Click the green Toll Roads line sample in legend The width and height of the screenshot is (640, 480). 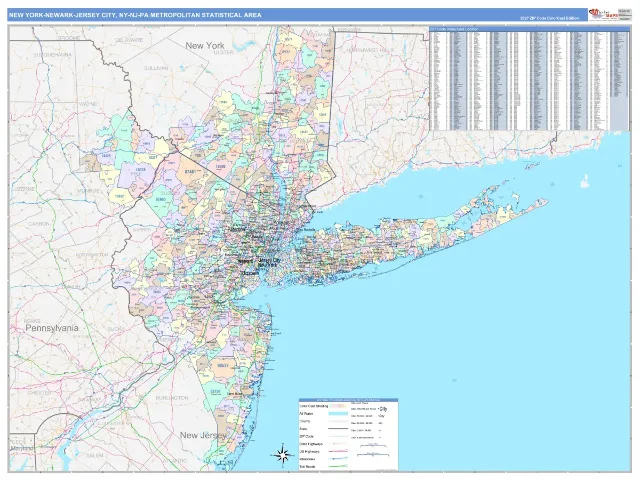(338, 466)
